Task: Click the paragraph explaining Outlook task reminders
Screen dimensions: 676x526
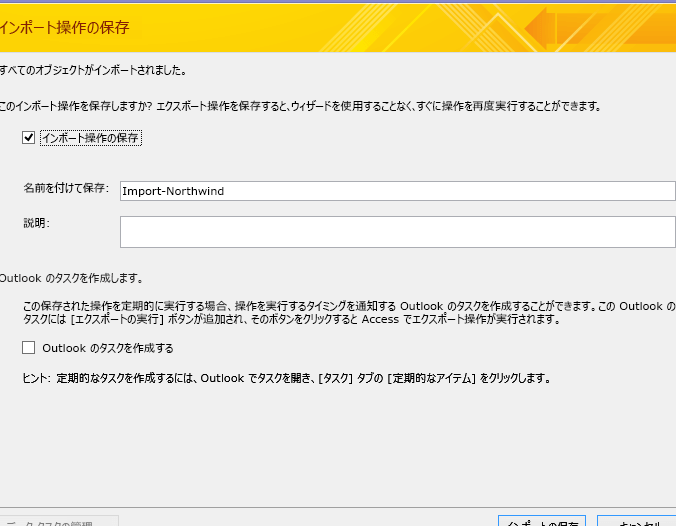Action: pyautogui.click(x=340, y=312)
